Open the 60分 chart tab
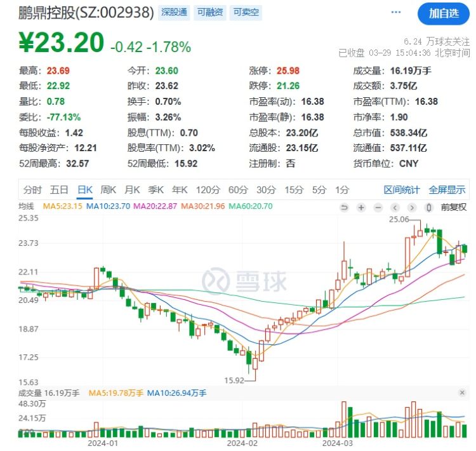 (x=238, y=190)
